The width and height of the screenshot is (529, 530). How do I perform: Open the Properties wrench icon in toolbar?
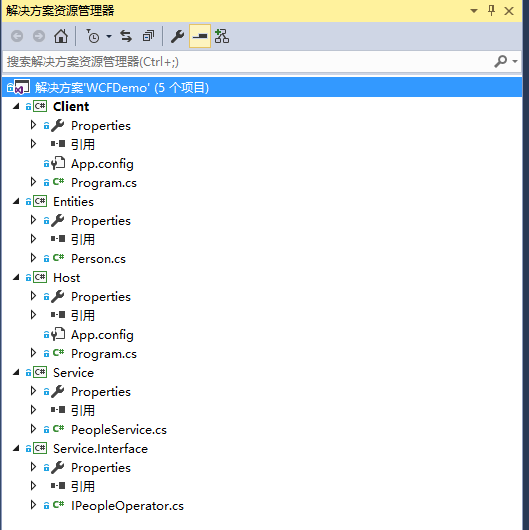pos(177,36)
